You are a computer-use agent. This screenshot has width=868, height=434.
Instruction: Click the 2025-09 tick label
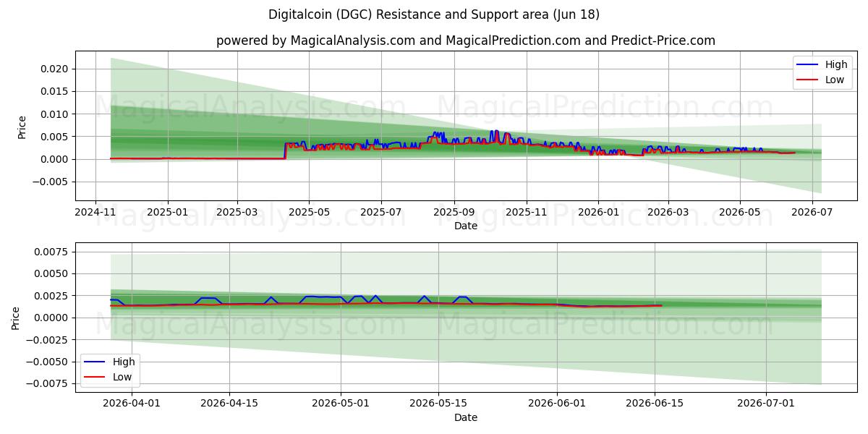click(x=454, y=212)
